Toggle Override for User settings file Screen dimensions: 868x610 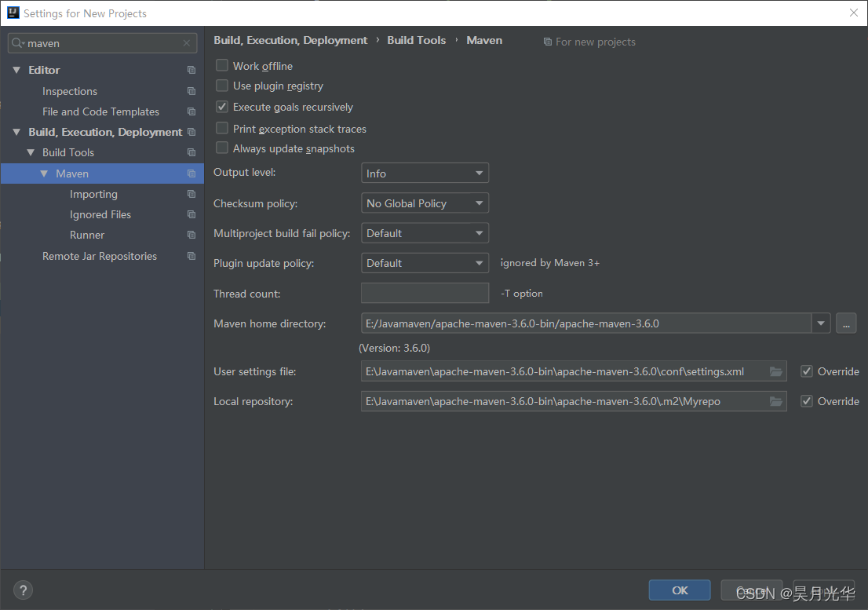pos(807,371)
